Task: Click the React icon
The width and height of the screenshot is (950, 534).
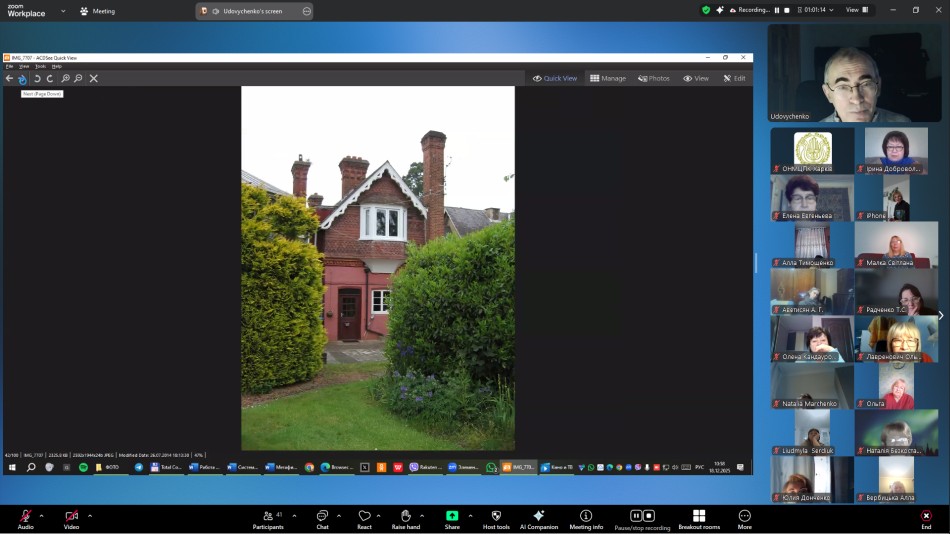Action: (364, 516)
